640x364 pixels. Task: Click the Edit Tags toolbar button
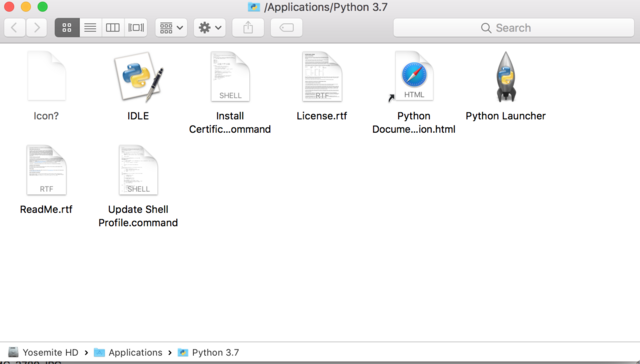[x=287, y=28]
